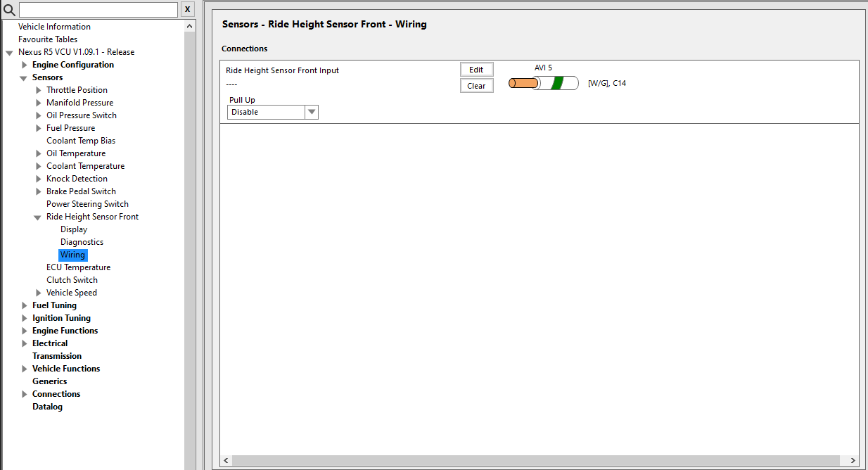Expand the Engine Configuration node
Image resolution: width=868 pixels, height=470 pixels.
tap(25, 65)
